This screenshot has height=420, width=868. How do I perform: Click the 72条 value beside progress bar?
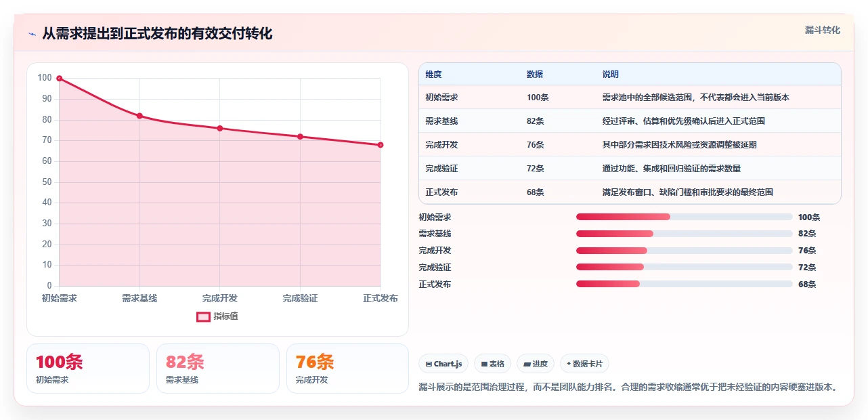[807, 268]
